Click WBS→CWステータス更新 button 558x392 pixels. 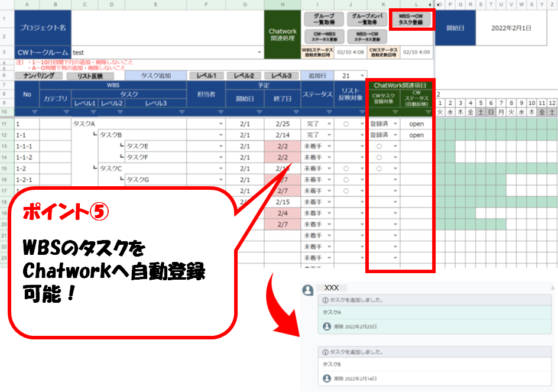pos(367,36)
